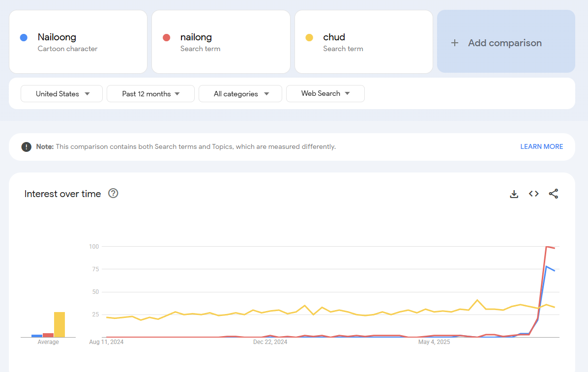
Task: Click the 50 value on the y-axis
Action: 96,292
